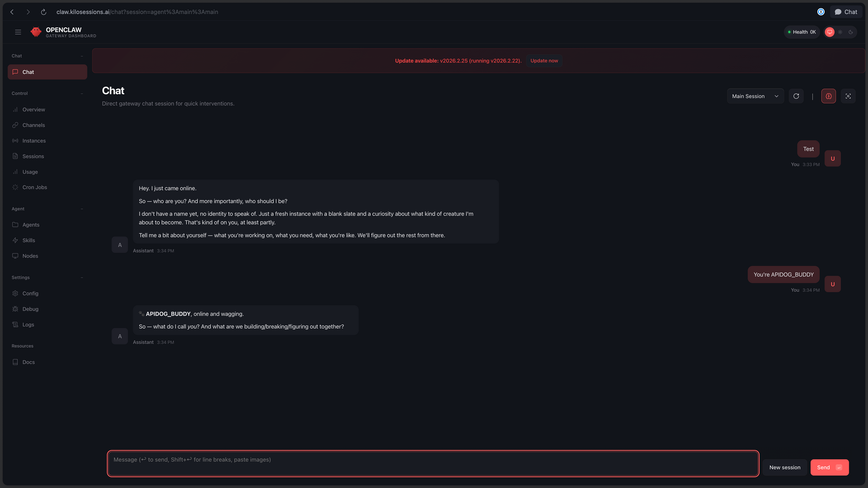Screen dimensions: 868x488
Task: Collapse the Agent sidebar section
Action: (x=82, y=209)
